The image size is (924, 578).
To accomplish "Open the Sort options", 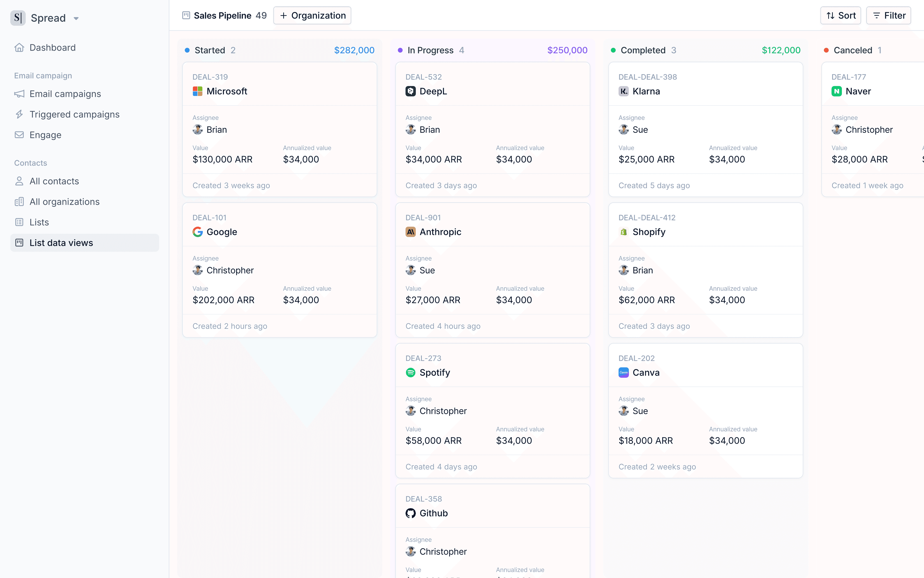I will [x=840, y=15].
